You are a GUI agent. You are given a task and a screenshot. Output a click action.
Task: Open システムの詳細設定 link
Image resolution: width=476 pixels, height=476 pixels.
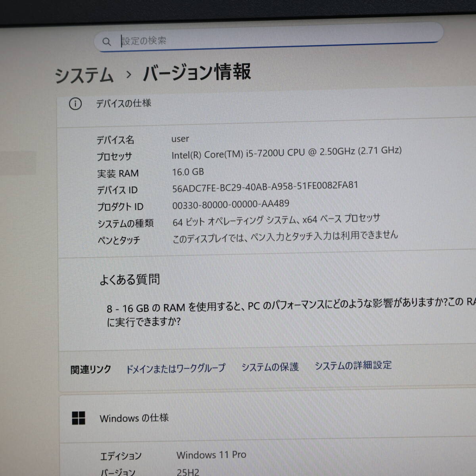(353, 365)
